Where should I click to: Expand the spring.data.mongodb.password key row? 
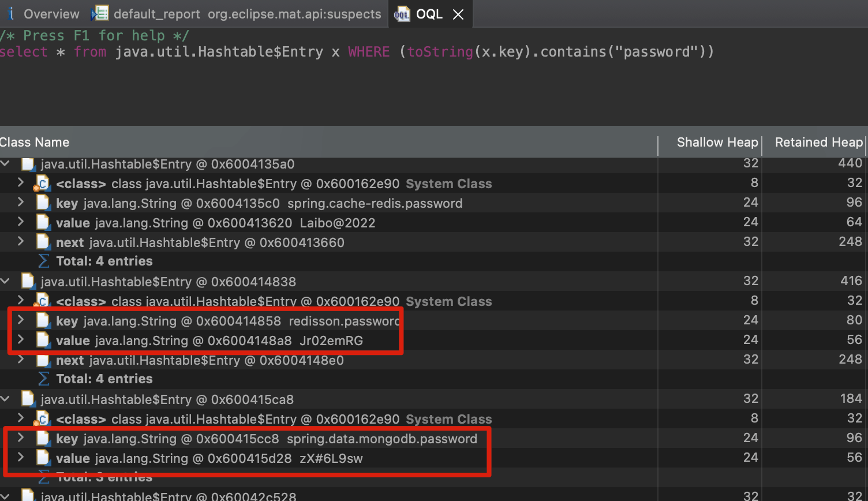click(x=21, y=438)
